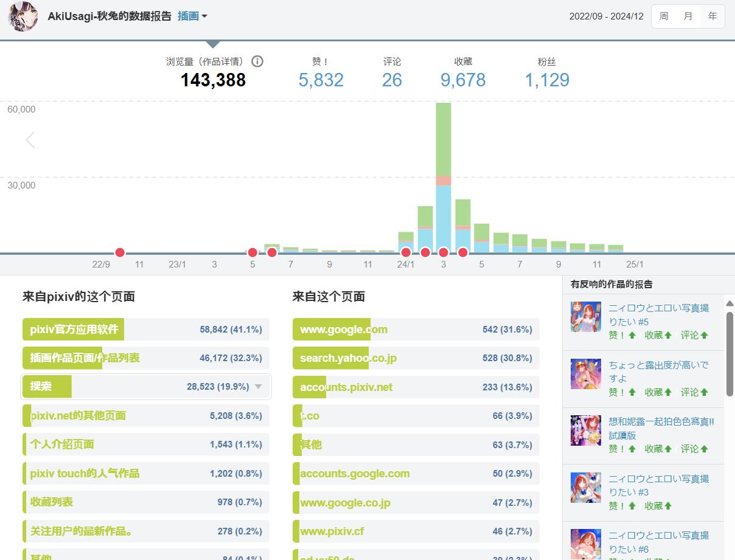The image size is (735, 560).
Task: Click the thumbnail for 試讀版 work
Action: [586, 430]
